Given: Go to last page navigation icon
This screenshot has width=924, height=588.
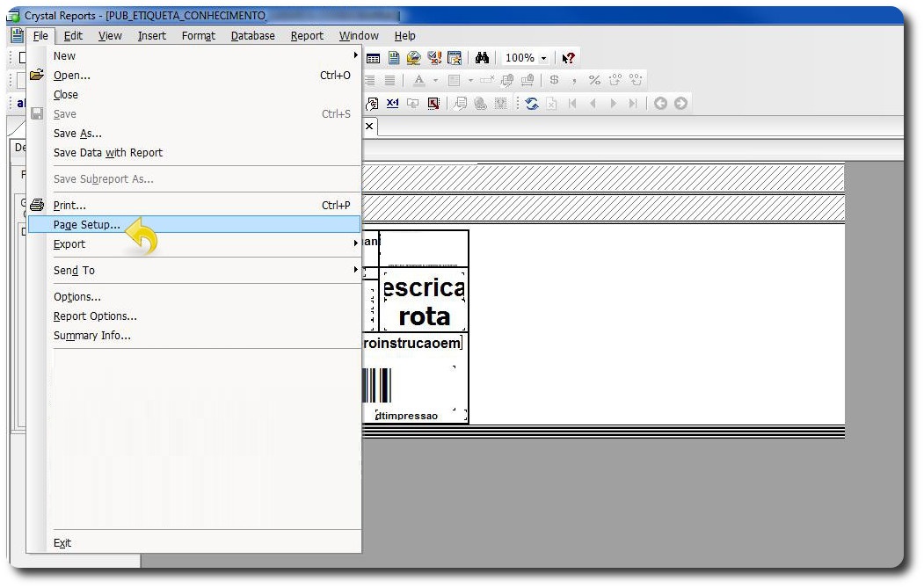Looking at the screenshot, I should (633, 104).
